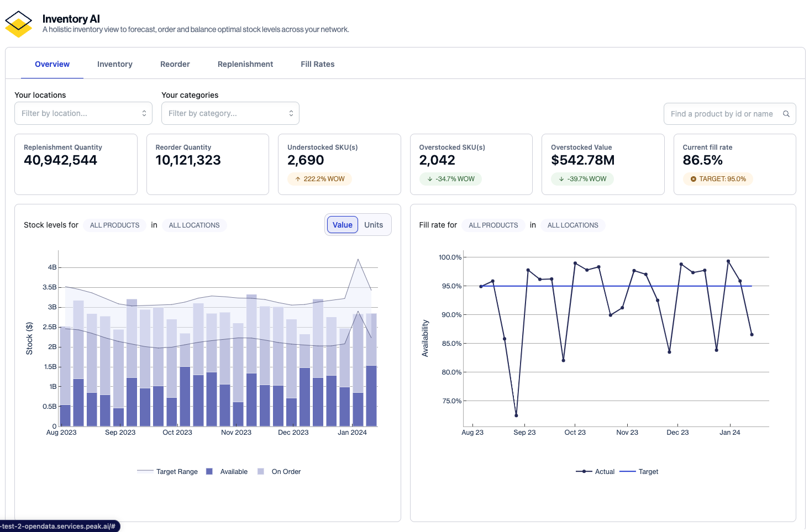Open the Filter by category dropdown

pyautogui.click(x=230, y=113)
